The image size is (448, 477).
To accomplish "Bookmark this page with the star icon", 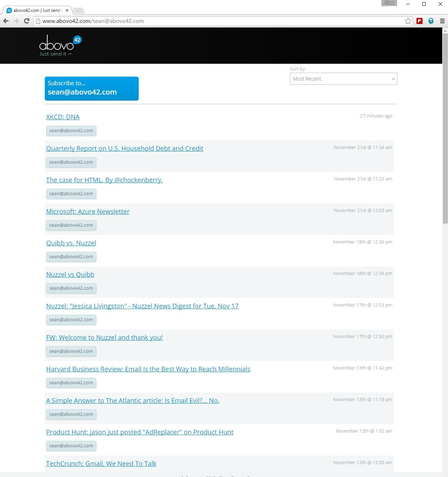I will (x=408, y=21).
